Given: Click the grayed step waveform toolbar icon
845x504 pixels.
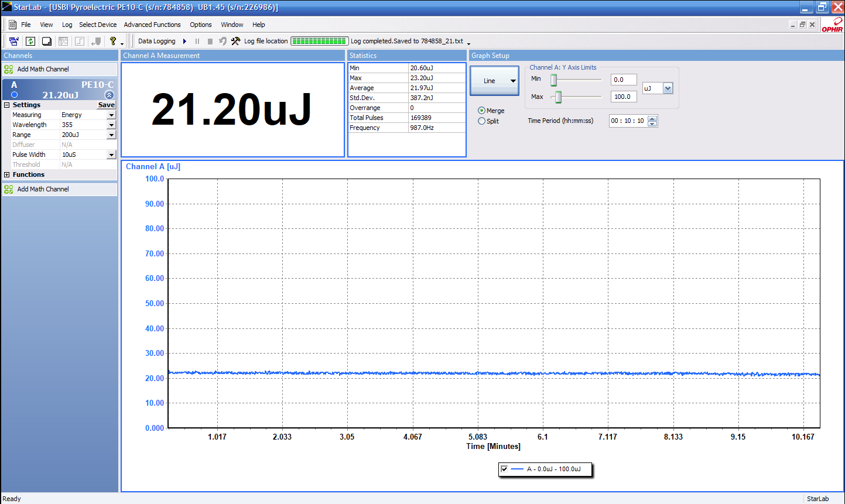Looking at the screenshot, I should click(80, 41).
